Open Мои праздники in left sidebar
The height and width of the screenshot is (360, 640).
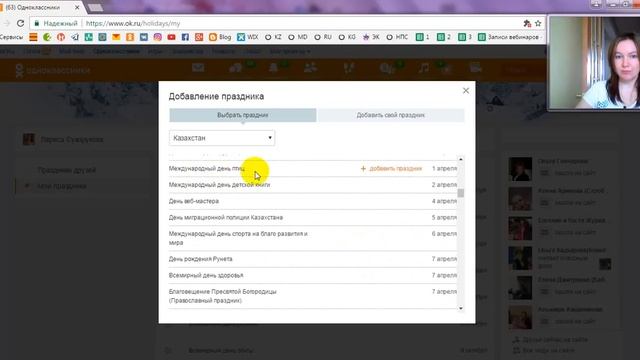click(62, 186)
